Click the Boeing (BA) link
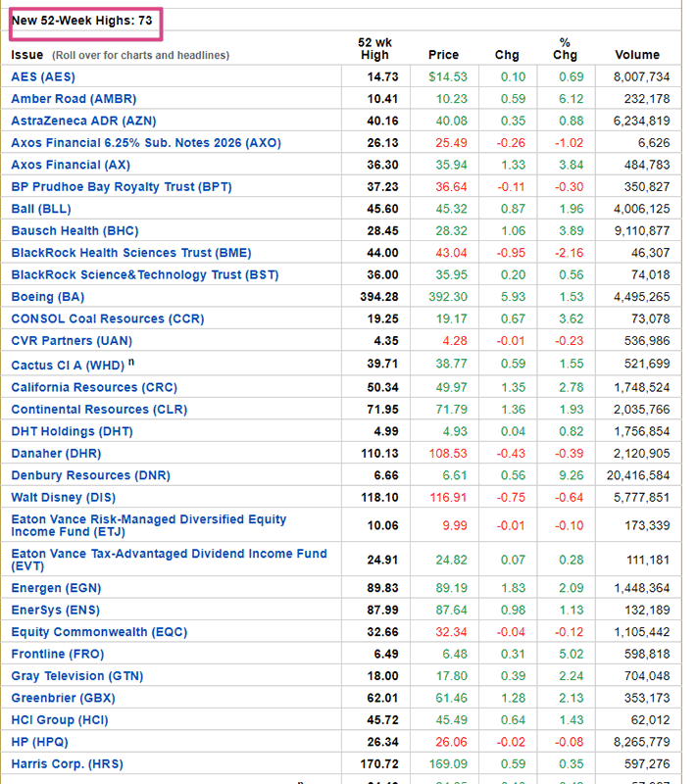 click(47, 297)
